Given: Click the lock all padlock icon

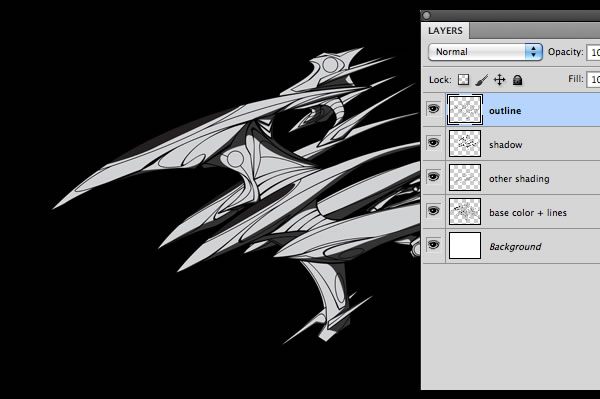Looking at the screenshot, I should click(x=517, y=80).
